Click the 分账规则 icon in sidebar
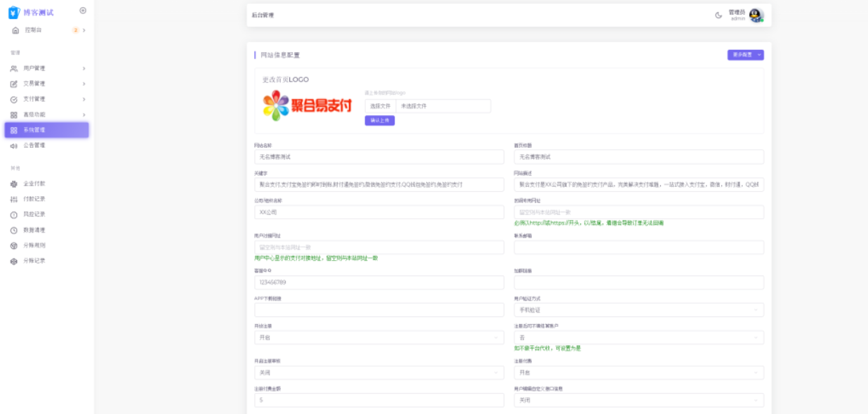The height and width of the screenshot is (414, 868). (14, 245)
